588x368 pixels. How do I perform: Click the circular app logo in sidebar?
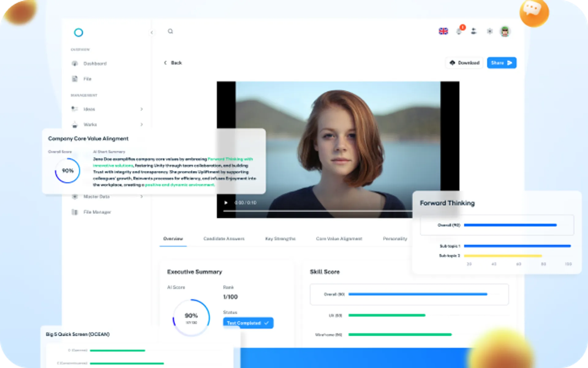[79, 33]
